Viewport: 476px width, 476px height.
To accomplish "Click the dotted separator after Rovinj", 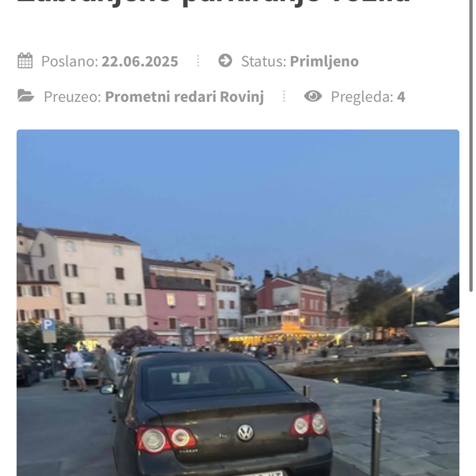I will pos(284,96).
